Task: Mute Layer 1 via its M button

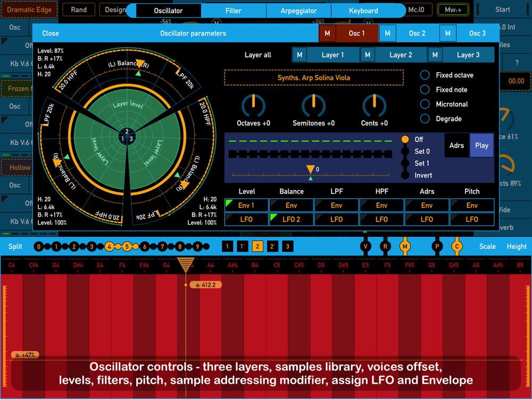Action: coord(300,55)
